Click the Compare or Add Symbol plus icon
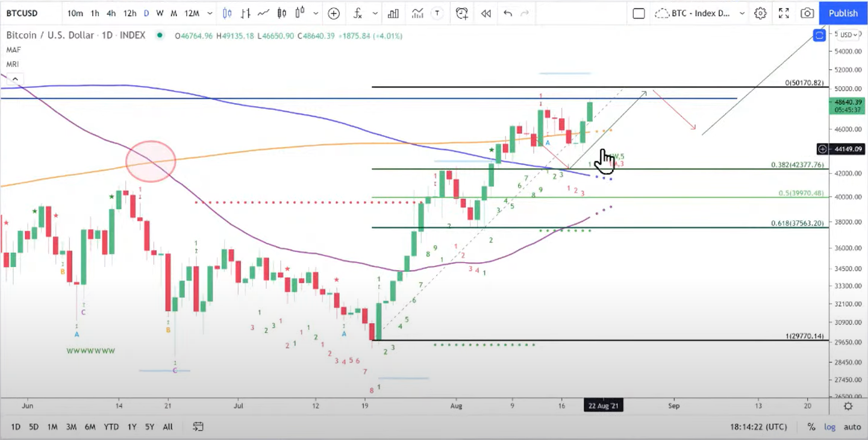 pyautogui.click(x=334, y=13)
